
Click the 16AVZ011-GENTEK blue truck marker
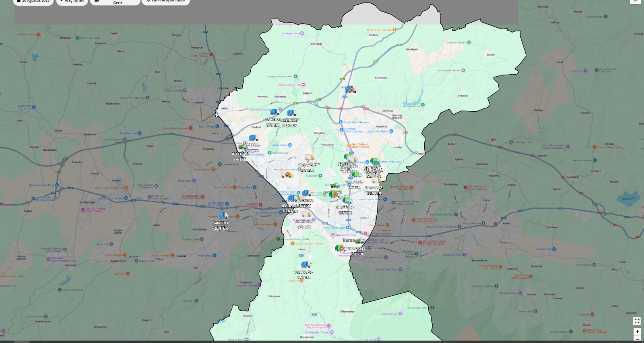pos(223,216)
